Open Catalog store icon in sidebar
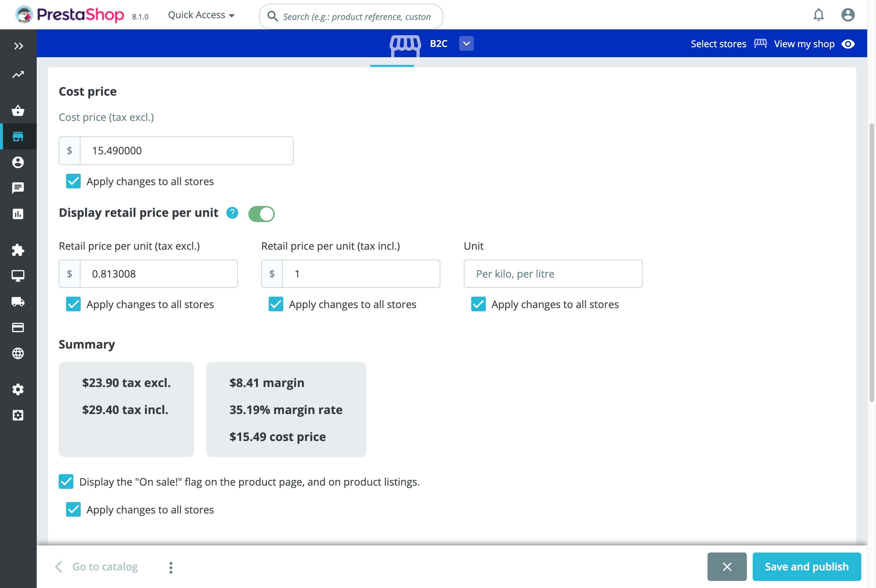This screenshot has height=588, width=876. coord(18,136)
